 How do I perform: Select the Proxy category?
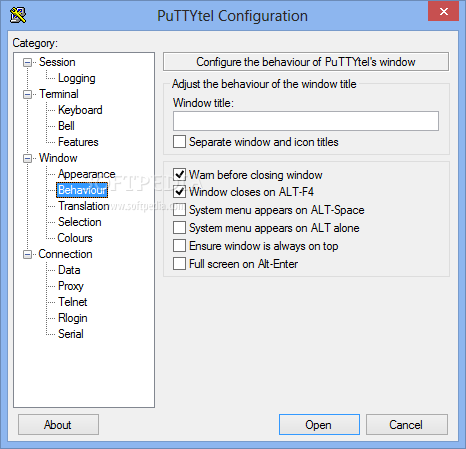coord(71,286)
